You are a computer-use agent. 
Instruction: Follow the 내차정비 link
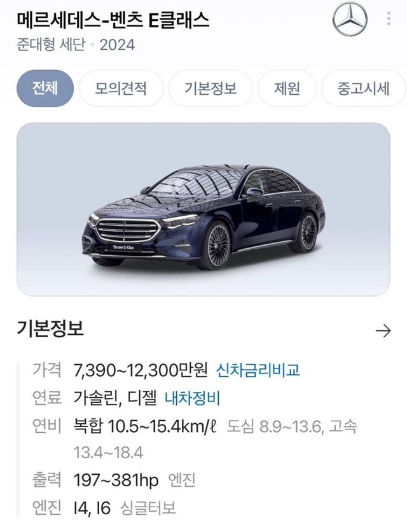(x=192, y=398)
